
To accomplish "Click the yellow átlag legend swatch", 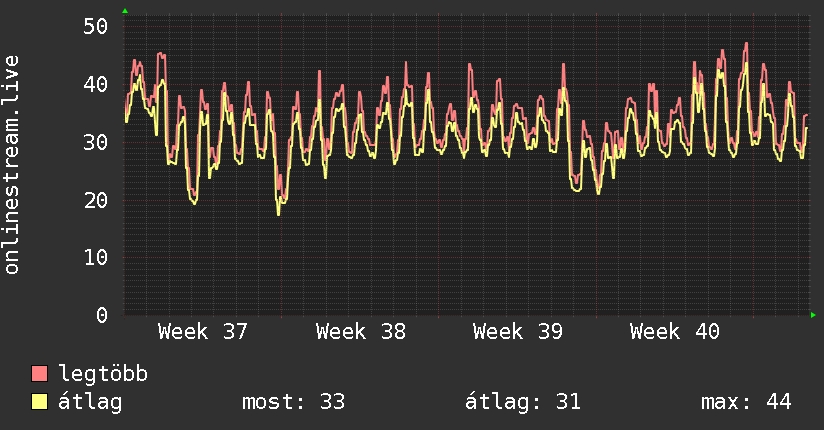I will pos(39,402).
